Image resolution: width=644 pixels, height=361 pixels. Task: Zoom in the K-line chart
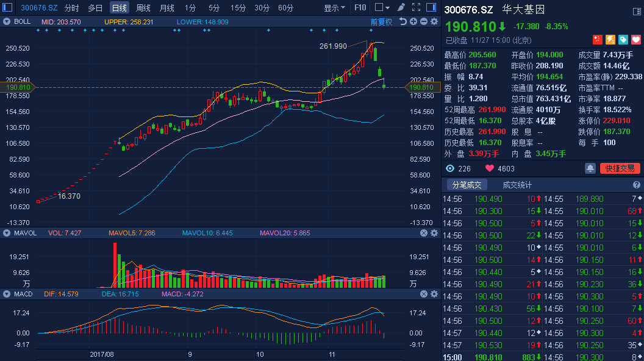413,22
